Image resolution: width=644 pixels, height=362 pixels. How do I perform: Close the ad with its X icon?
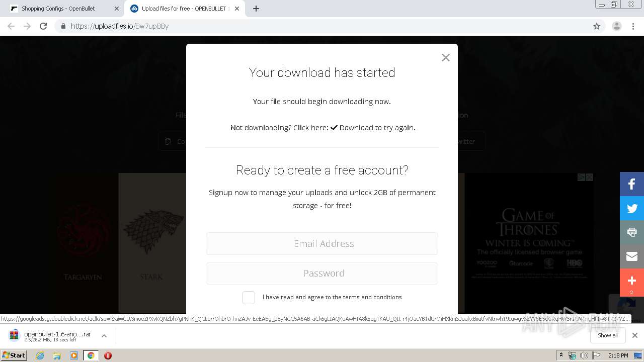590,177
